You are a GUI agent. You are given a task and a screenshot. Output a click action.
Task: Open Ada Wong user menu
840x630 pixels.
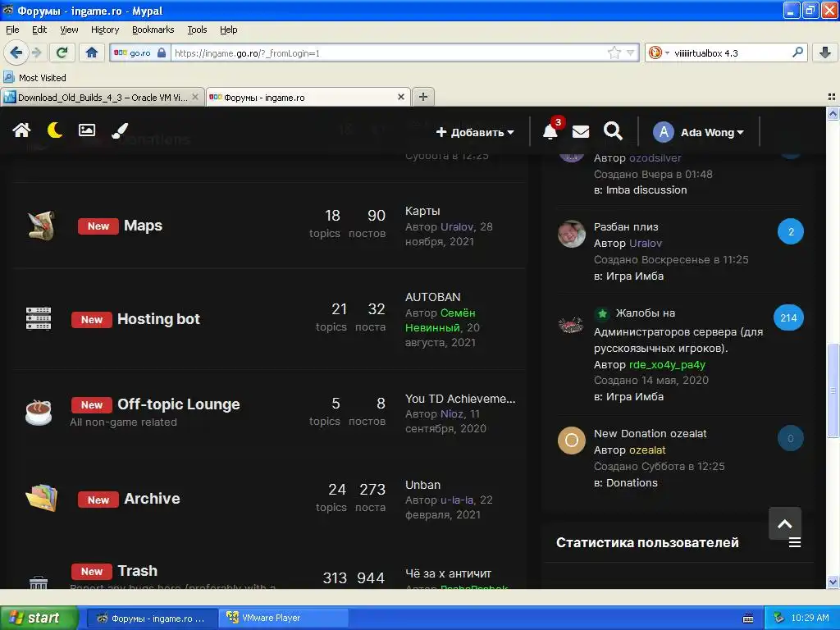(x=712, y=132)
